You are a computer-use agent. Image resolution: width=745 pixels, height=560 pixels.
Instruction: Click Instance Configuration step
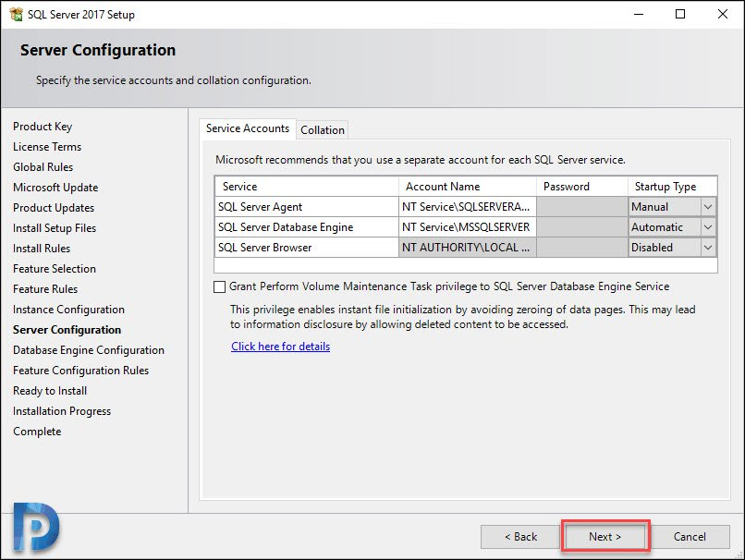pos(68,310)
